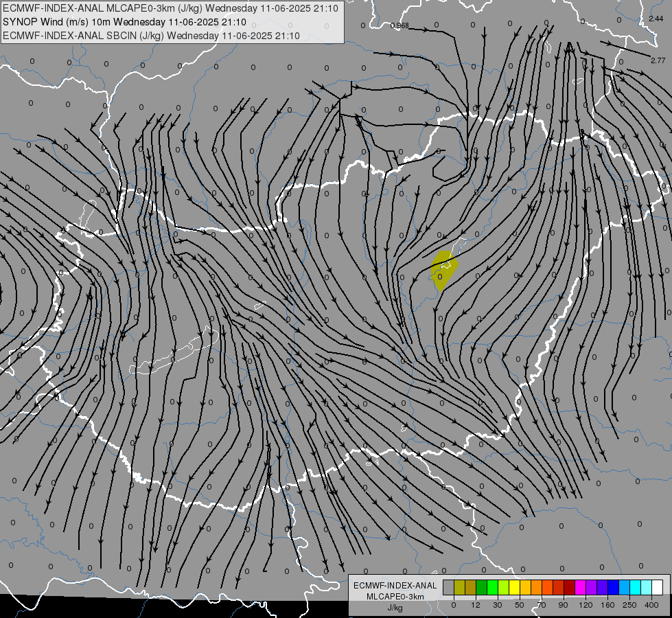Select the gray swatch in the legend
The height and width of the screenshot is (618, 672).
coord(449,587)
